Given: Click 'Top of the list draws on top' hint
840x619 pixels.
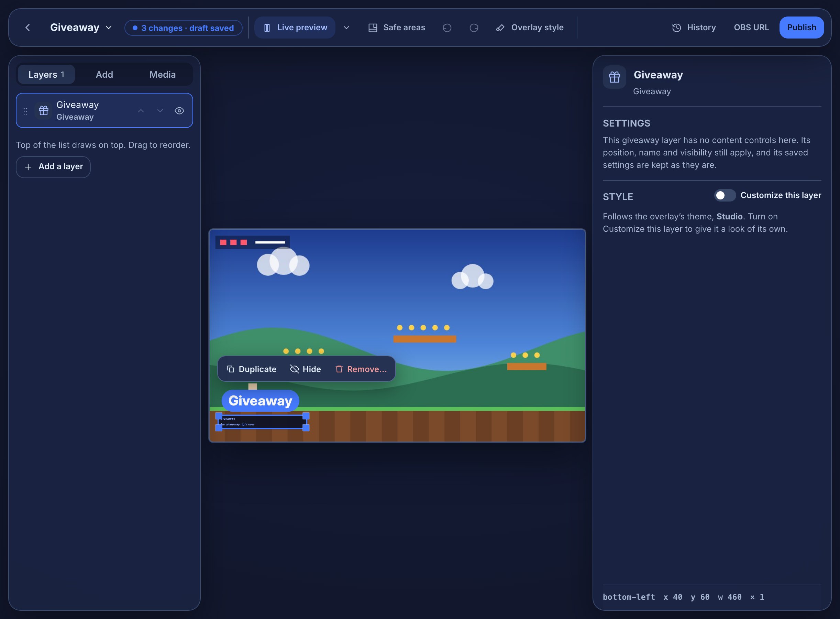Looking at the screenshot, I should click(103, 145).
